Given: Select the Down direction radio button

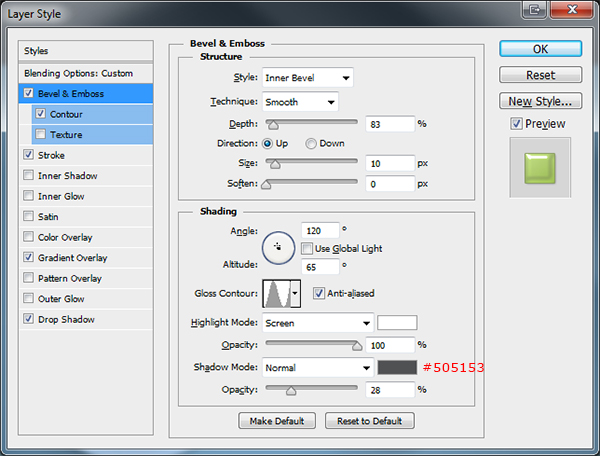Looking at the screenshot, I should (x=311, y=143).
